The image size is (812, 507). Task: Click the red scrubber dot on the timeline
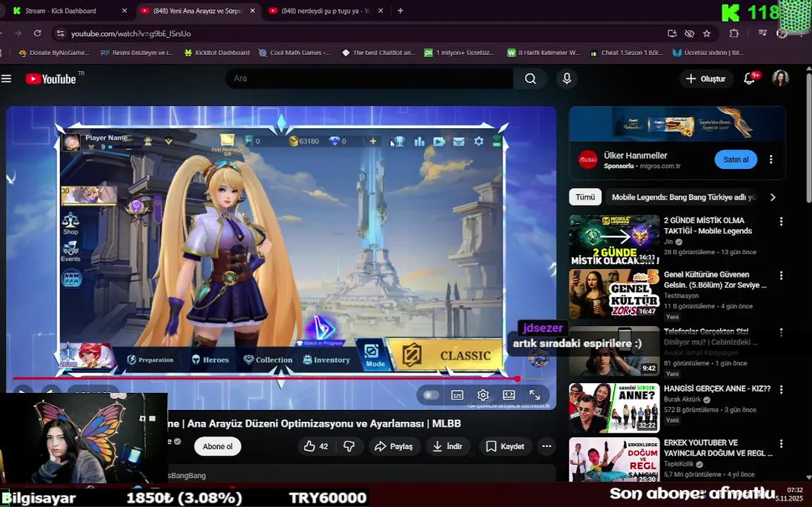(x=517, y=379)
